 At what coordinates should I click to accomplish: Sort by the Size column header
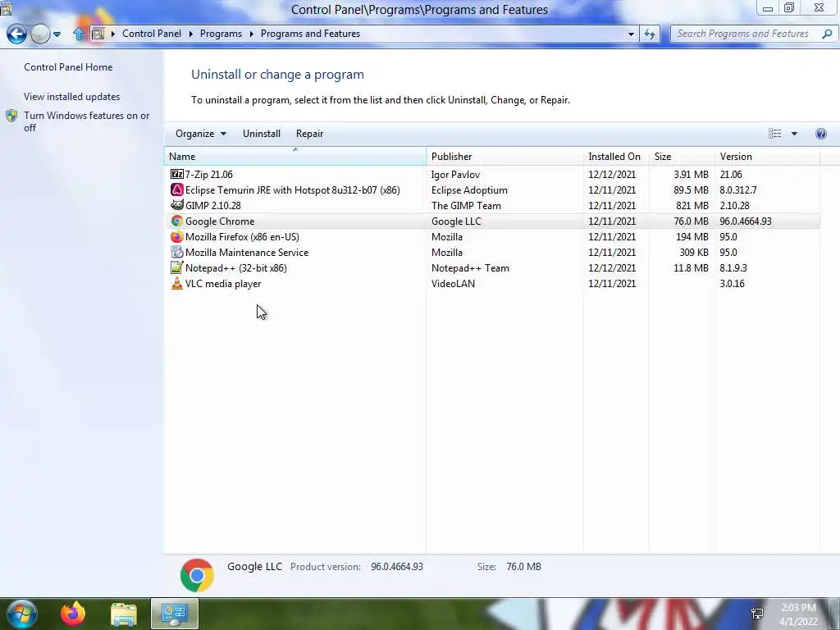(682, 157)
